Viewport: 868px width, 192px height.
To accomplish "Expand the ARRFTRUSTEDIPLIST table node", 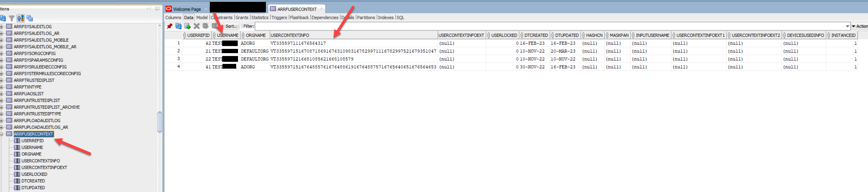I will click(x=2, y=80).
